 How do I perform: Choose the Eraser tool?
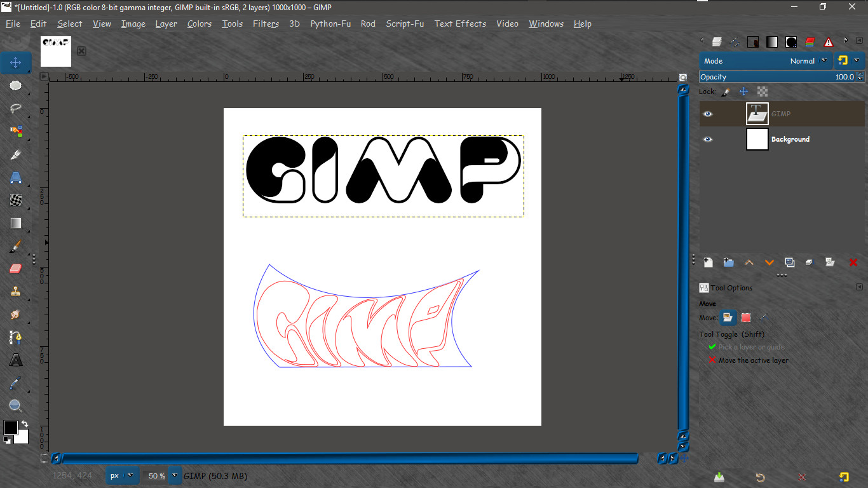point(16,269)
